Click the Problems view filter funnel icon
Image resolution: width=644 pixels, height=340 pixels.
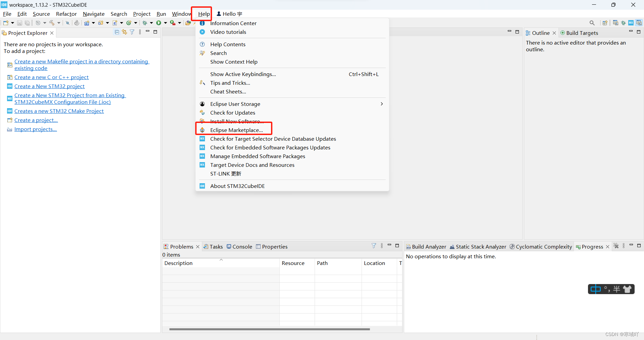[374, 246]
